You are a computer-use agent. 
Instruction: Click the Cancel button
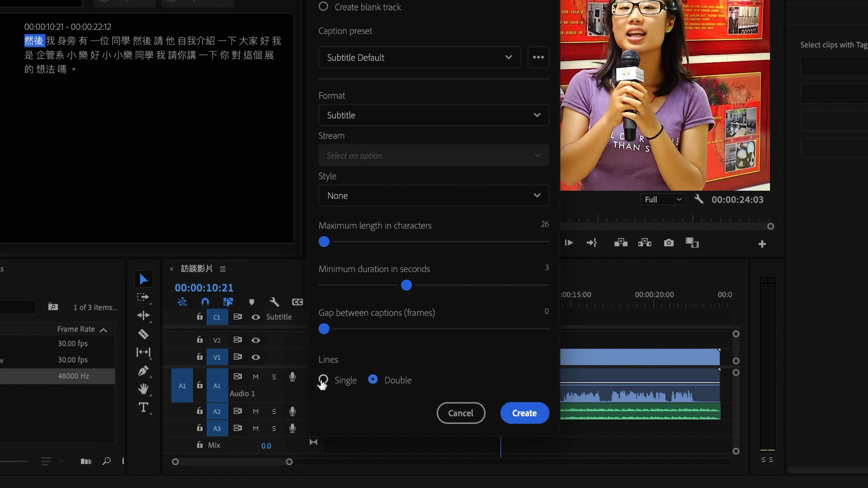[461, 413]
